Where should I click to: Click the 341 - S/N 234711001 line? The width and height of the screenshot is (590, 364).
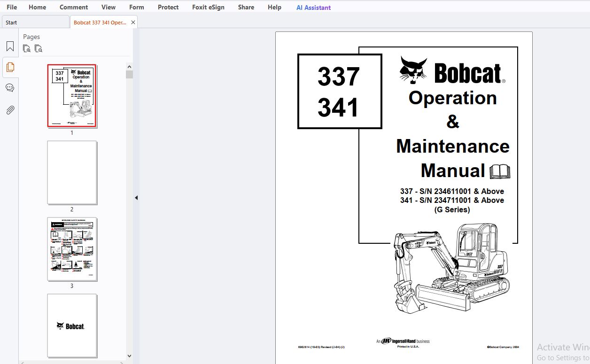coord(452,200)
